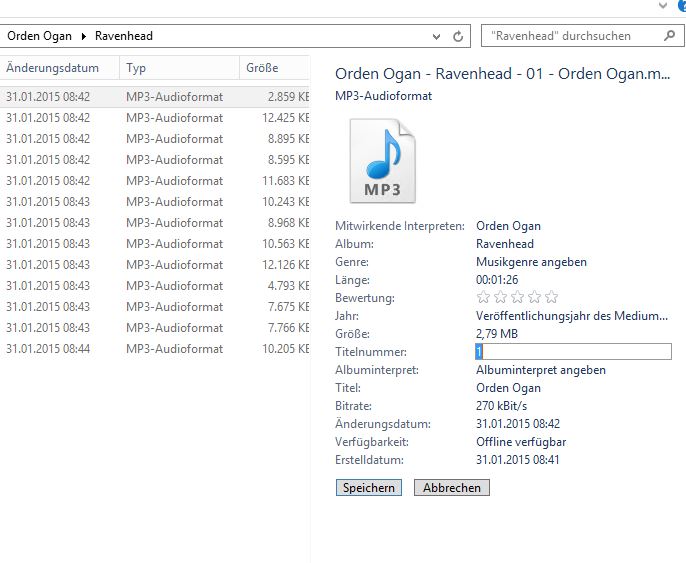
Task: Click the Länge value 00:01:26
Action: [497, 280]
